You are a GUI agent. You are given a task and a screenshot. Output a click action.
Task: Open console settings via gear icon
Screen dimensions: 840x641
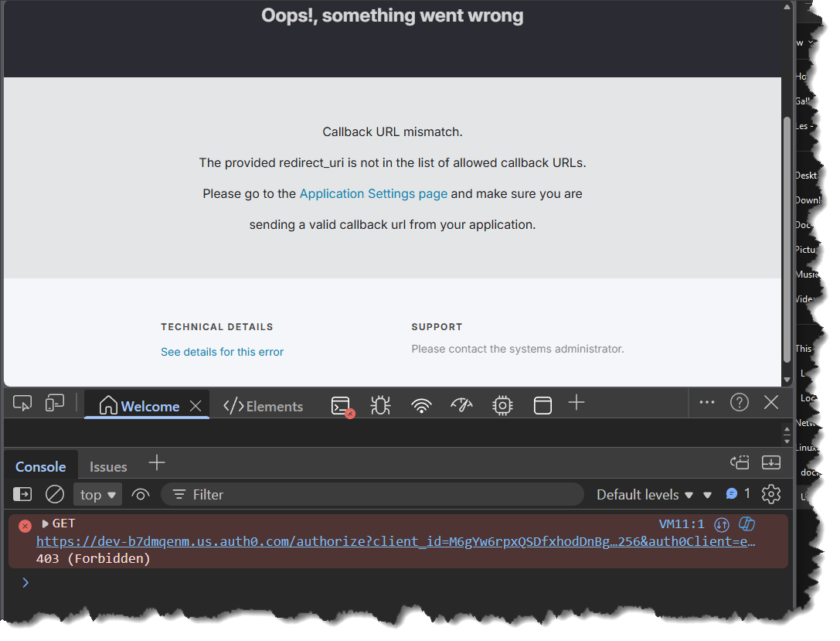point(771,493)
